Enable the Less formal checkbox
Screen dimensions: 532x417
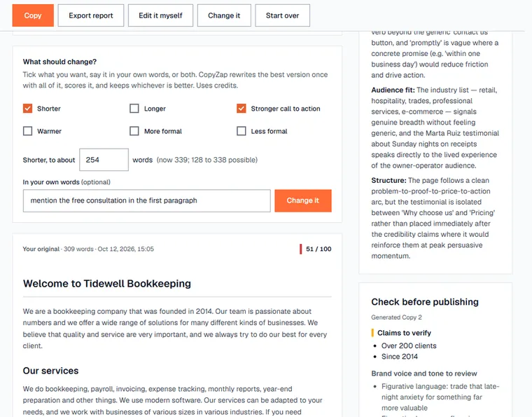tap(241, 131)
